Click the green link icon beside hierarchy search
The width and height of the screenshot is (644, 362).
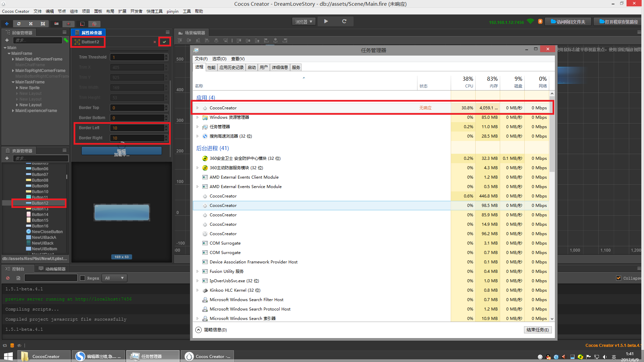[x=66, y=40]
